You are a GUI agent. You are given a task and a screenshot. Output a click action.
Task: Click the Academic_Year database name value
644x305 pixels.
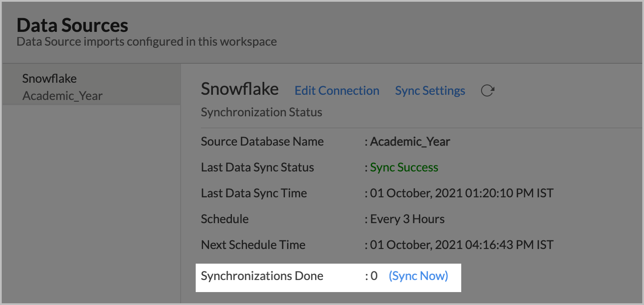tap(410, 142)
